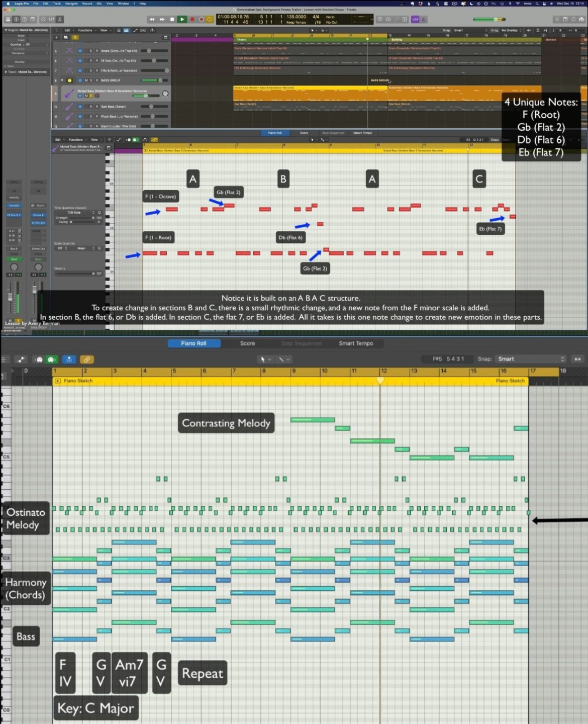This screenshot has height=724, width=588.
Task: Solo the Saw Bass (Serum) track
Action: pos(91,107)
